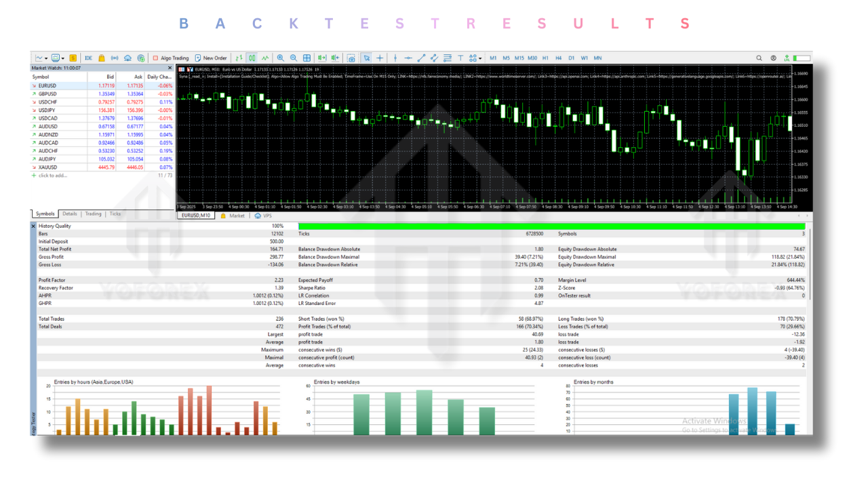Select the Trendline drawing tool
Viewport: 868px width, 488px height.
point(421,58)
